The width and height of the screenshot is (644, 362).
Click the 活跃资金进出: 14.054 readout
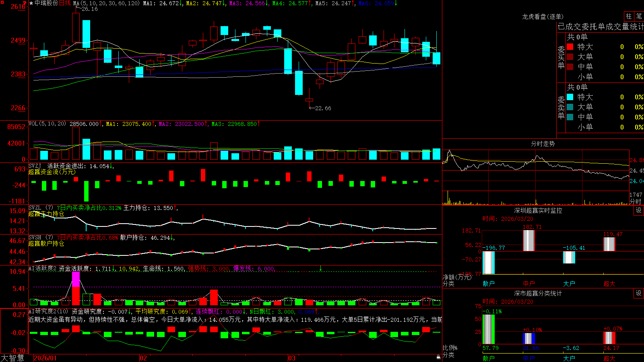pos(80,166)
